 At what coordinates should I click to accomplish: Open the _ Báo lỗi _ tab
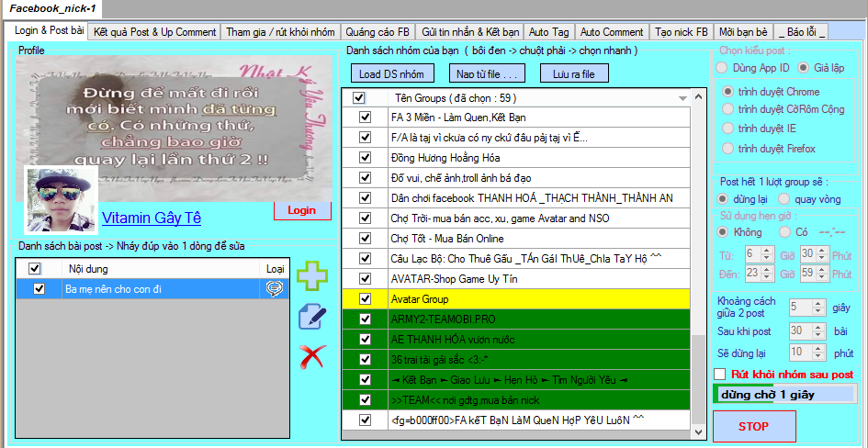(801, 32)
